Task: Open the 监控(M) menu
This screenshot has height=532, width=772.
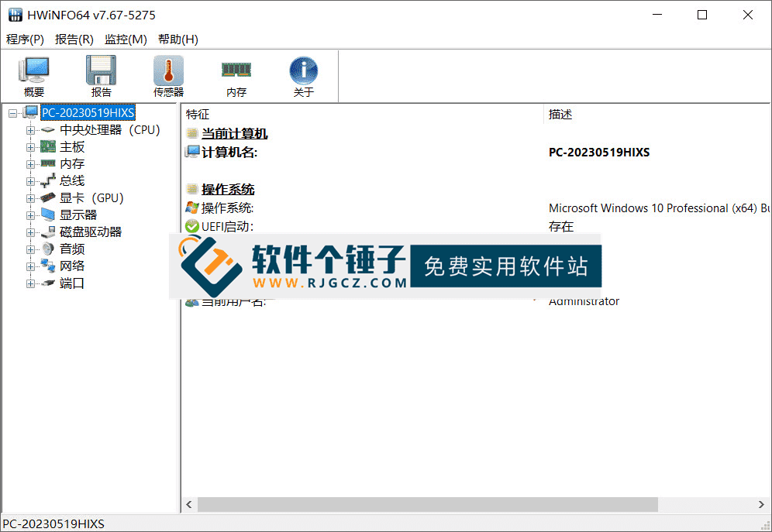Action: point(124,39)
